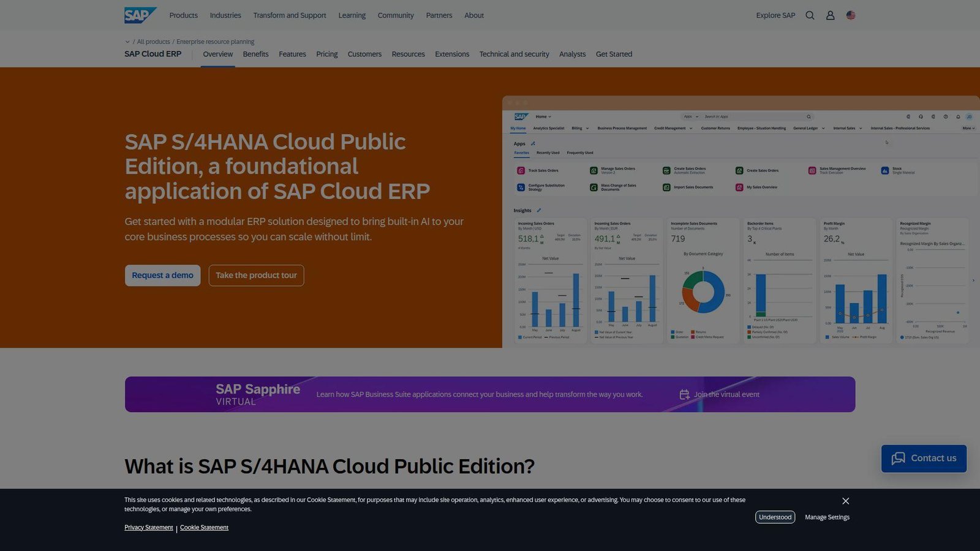Click the Contact us chat button

click(924, 459)
